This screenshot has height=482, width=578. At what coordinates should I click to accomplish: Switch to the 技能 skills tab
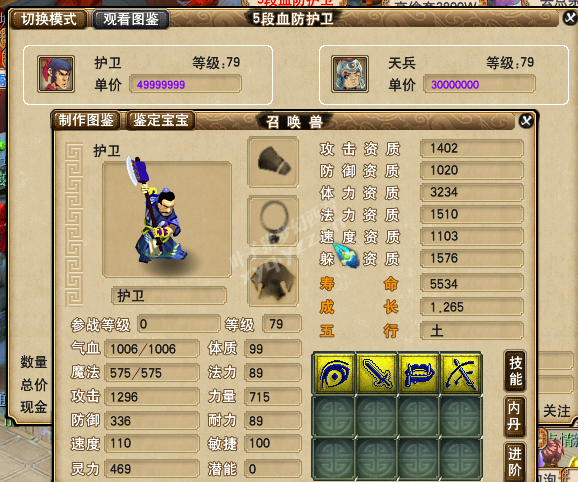(515, 371)
